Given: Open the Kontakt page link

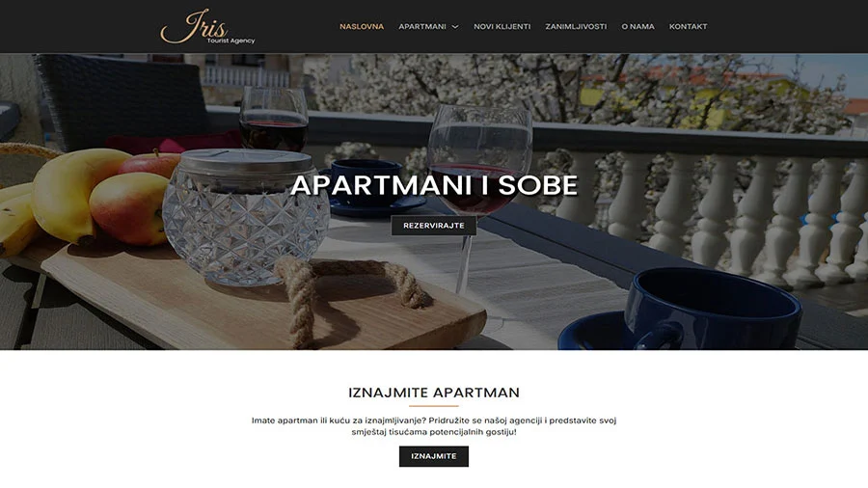Looking at the screenshot, I should (688, 27).
